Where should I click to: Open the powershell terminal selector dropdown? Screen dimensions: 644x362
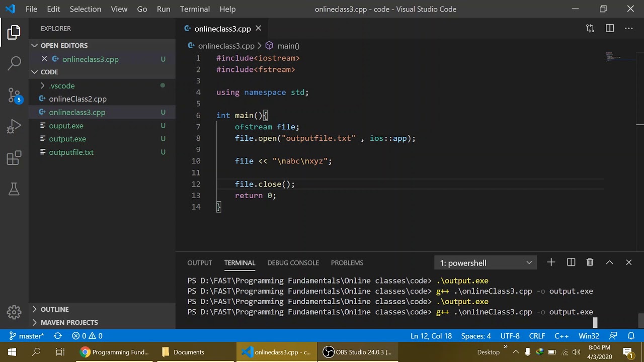pyautogui.click(x=486, y=263)
